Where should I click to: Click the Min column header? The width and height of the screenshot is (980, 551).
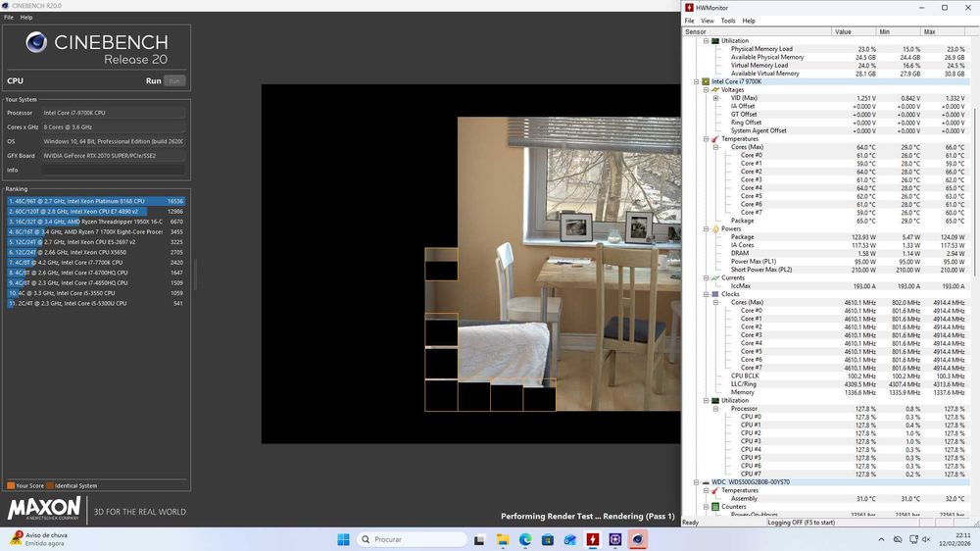(898, 31)
